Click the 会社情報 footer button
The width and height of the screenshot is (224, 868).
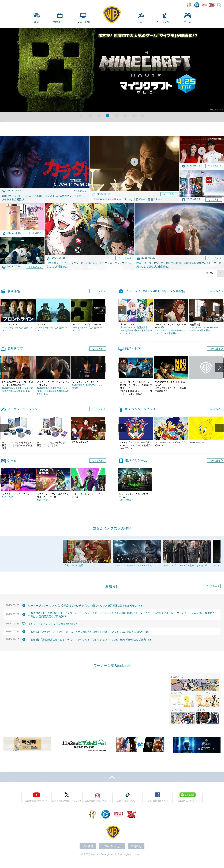tap(88, 846)
